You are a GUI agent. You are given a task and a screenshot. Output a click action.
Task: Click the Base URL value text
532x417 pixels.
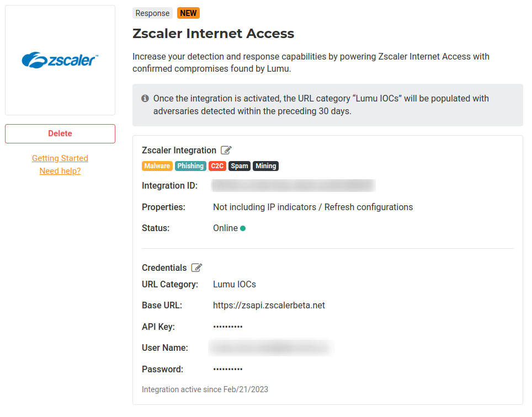tap(269, 305)
